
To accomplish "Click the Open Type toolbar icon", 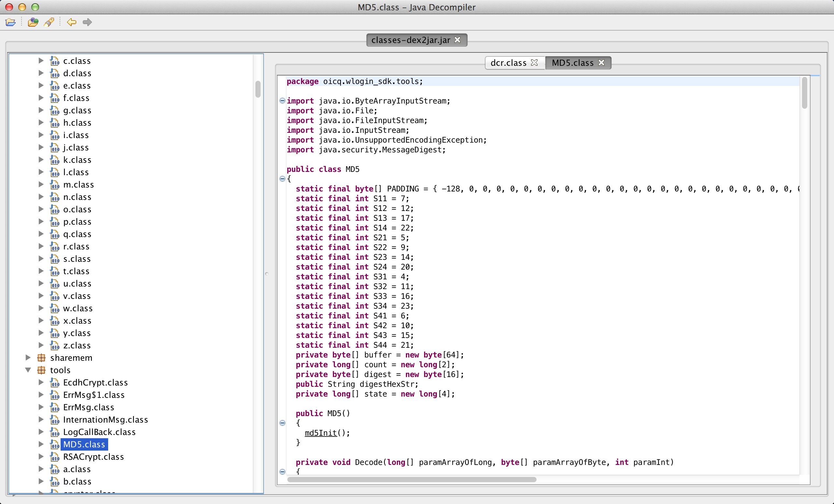I will 33,22.
